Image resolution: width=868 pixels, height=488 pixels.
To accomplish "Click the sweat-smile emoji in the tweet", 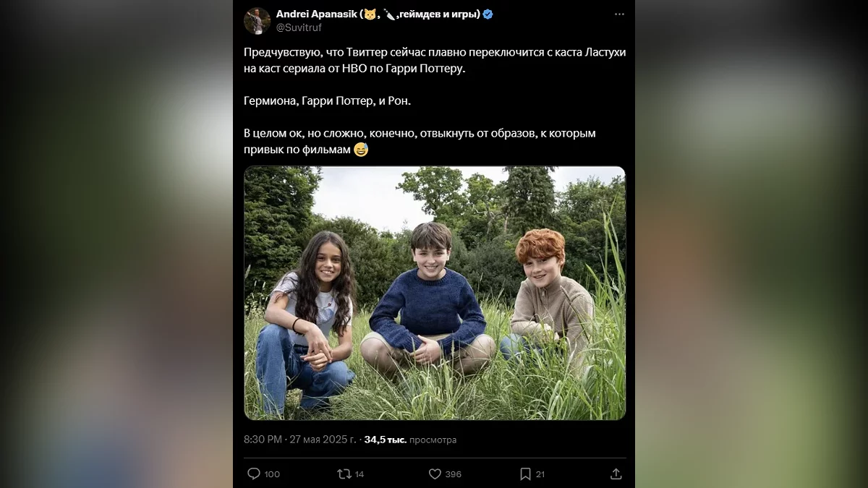I will pyautogui.click(x=361, y=150).
